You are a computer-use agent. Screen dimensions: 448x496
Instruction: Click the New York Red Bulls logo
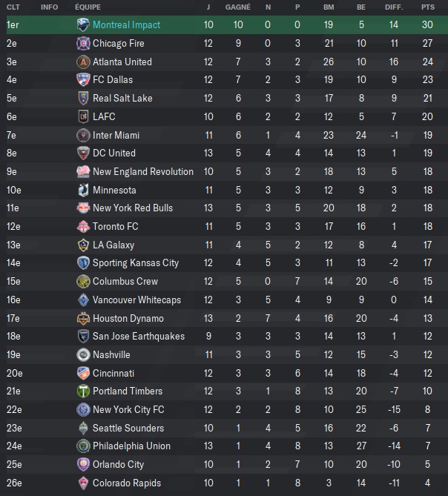pyautogui.click(x=83, y=208)
